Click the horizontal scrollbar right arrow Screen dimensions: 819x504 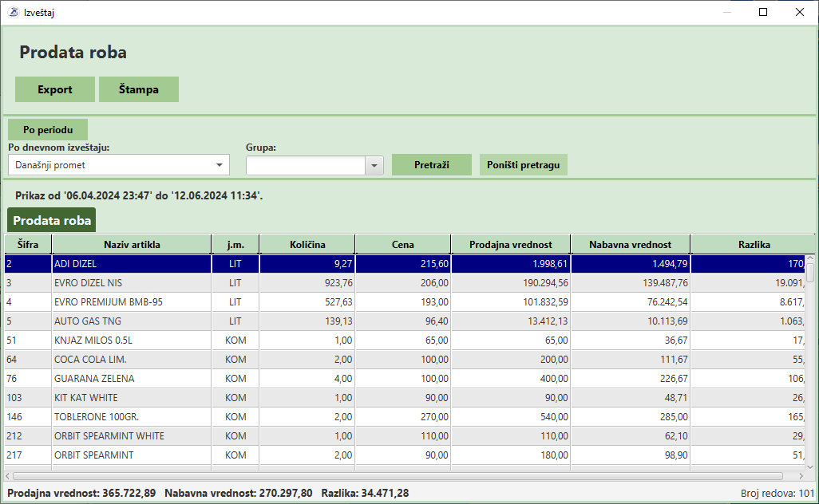pos(800,475)
